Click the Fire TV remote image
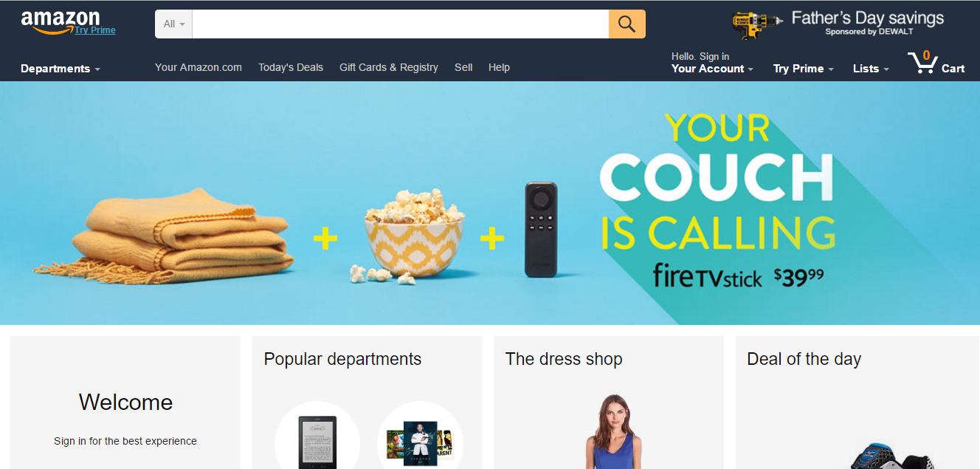The width and height of the screenshot is (980, 469). pyautogui.click(x=541, y=229)
